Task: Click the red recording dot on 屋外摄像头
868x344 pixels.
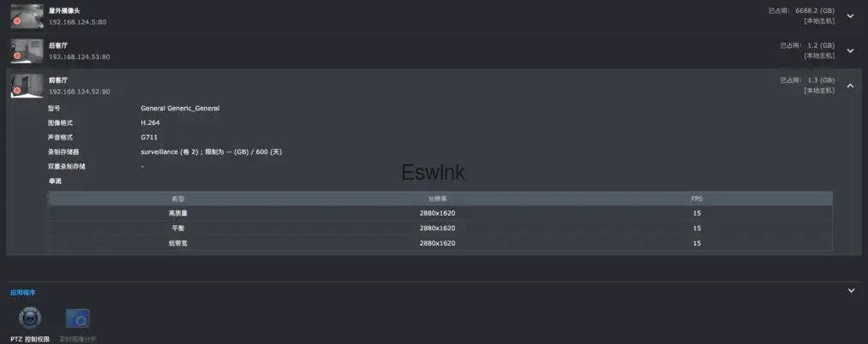Action: tap(17, 21)
